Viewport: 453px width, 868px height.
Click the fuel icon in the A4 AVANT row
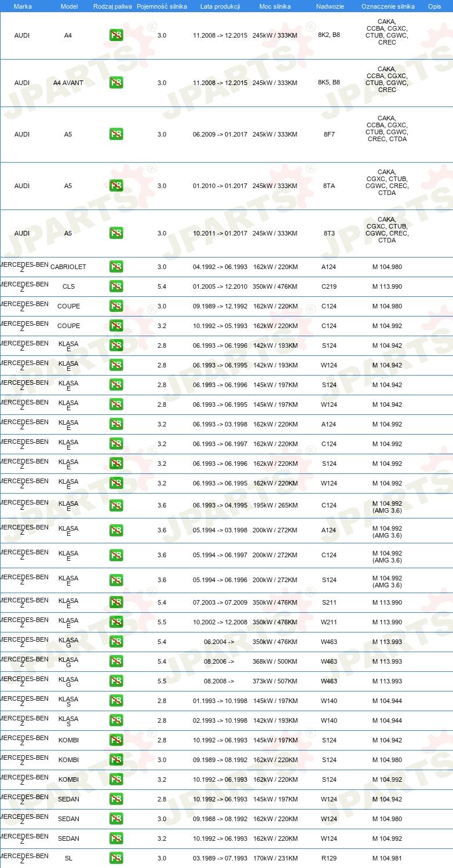point(116,83)
